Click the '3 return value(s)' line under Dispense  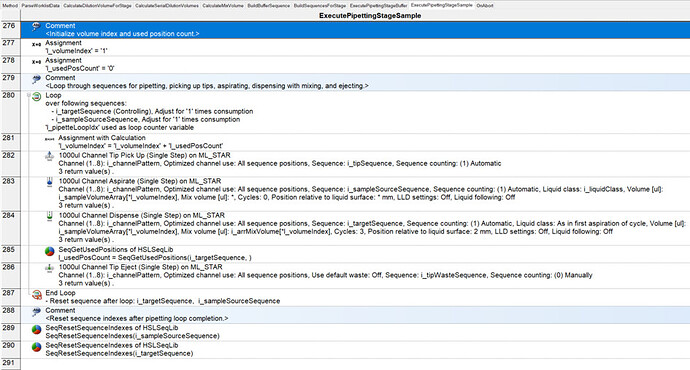(86, 240)
